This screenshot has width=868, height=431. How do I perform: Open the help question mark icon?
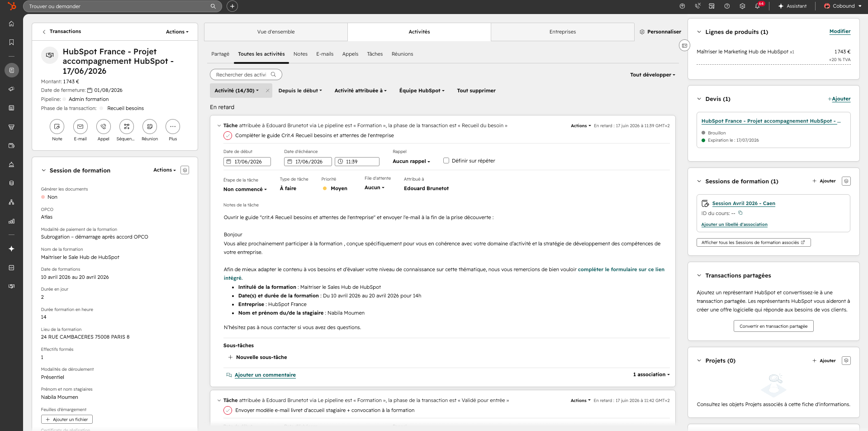727,6
